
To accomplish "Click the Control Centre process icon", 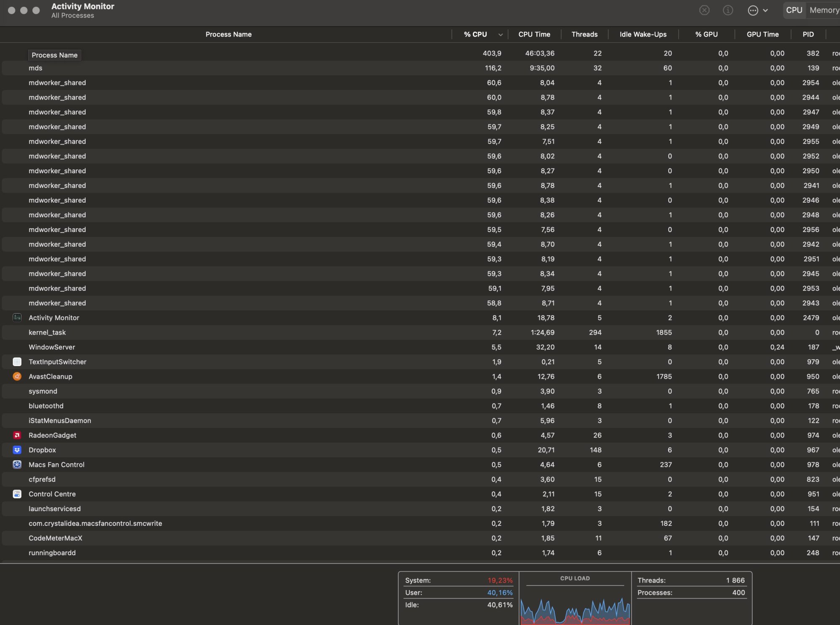I will (17, 494).
